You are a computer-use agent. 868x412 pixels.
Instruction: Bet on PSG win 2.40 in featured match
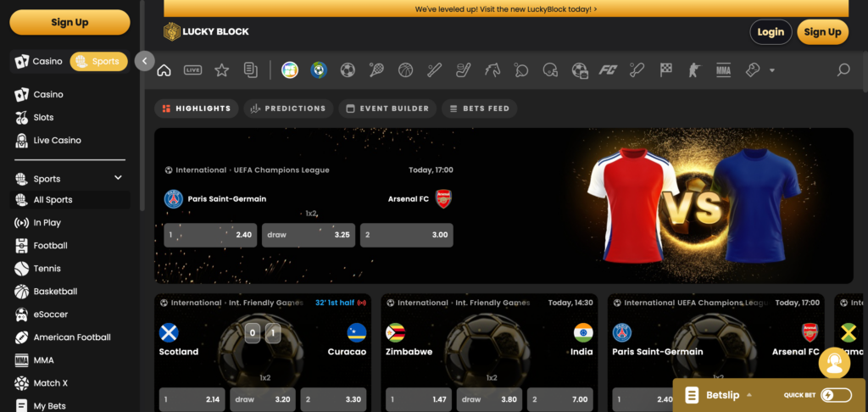[210, 235]
